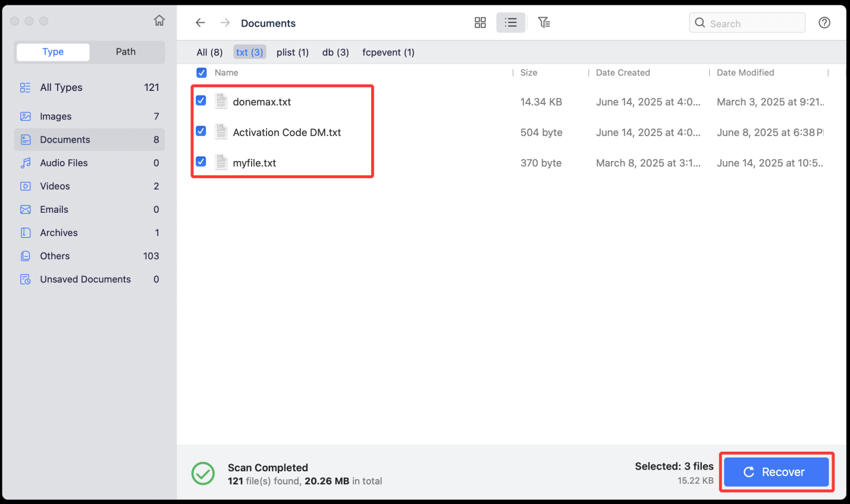The image size is (850, 504).
Task: Sort by Size column header
Action: point(528,73)
